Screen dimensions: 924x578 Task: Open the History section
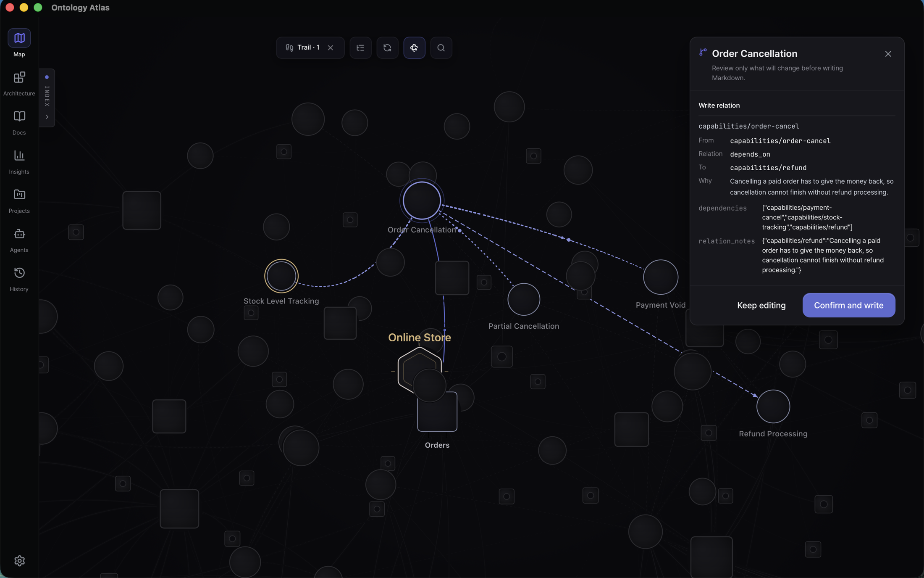coord(19,279)
